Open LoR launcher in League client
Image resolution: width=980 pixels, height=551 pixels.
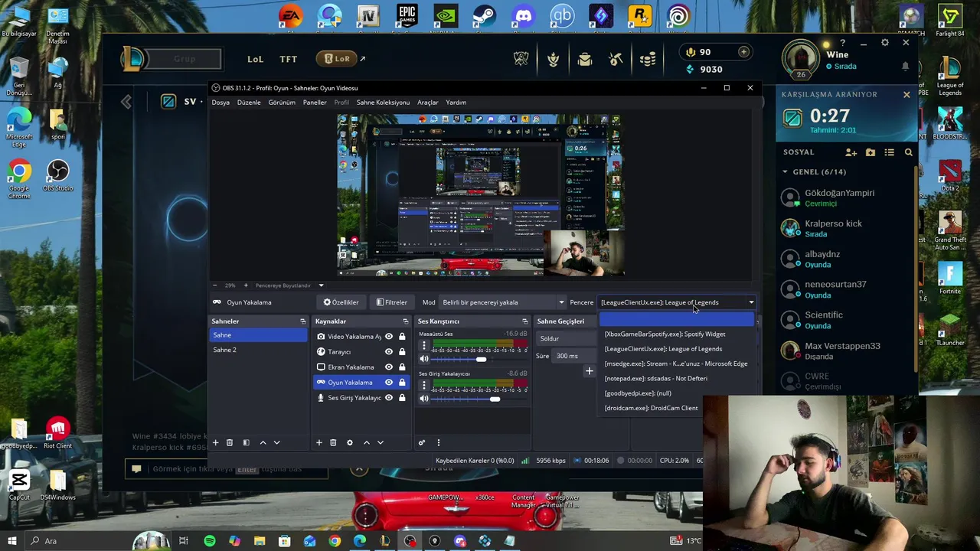point(337,59)
